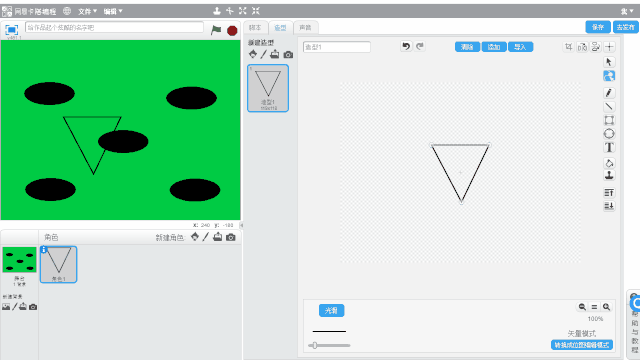Choose a new sprite from the library icon
Viewport: 640px width, 360px height.
click(x=195, y=237)
